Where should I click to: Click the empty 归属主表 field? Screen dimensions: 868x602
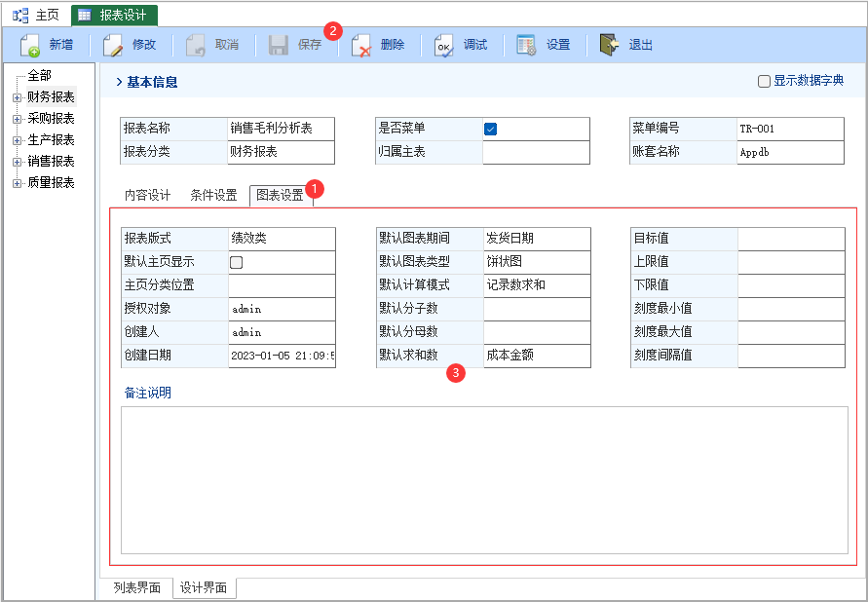tap(536, 152)
